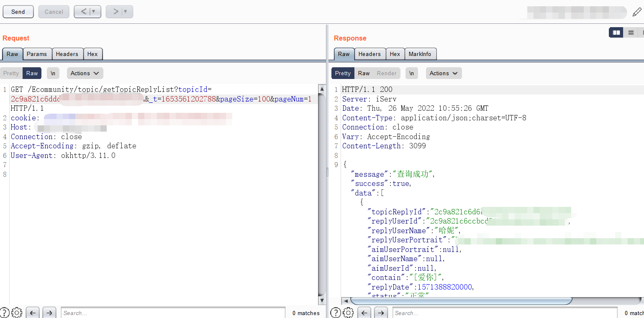This screenshot has height=318, width=644.
Task: Focus the Request search field
Action: [173, 313]
